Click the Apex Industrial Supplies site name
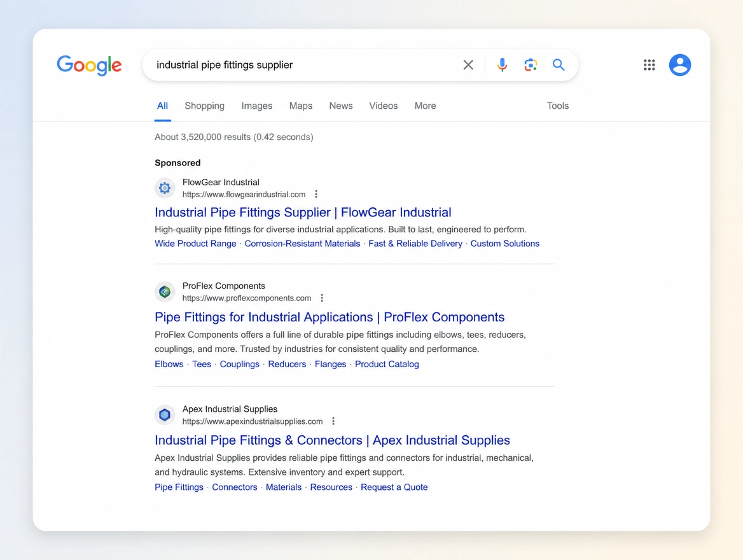Screen dimensions: 743x560 pos(230,409)
